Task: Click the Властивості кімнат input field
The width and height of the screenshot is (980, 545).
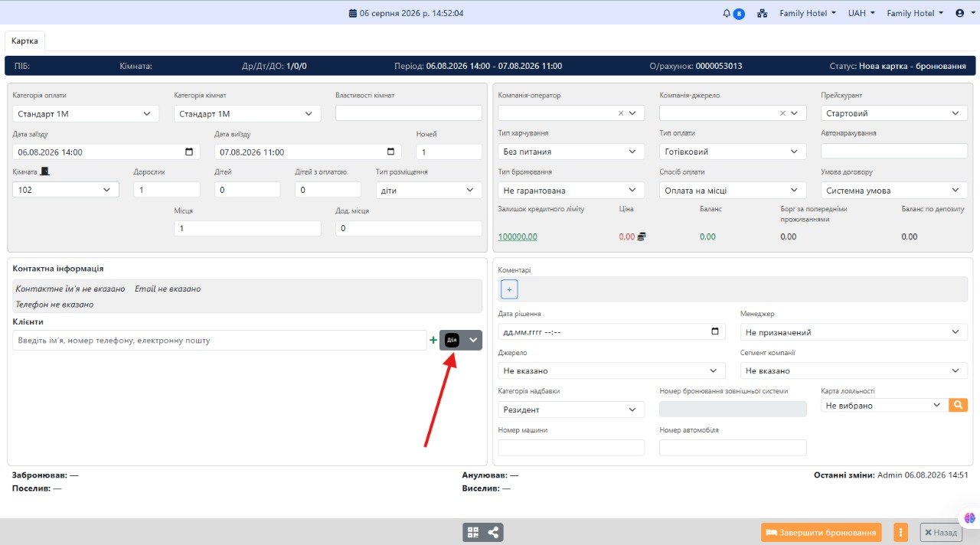Action: point(409,113)
